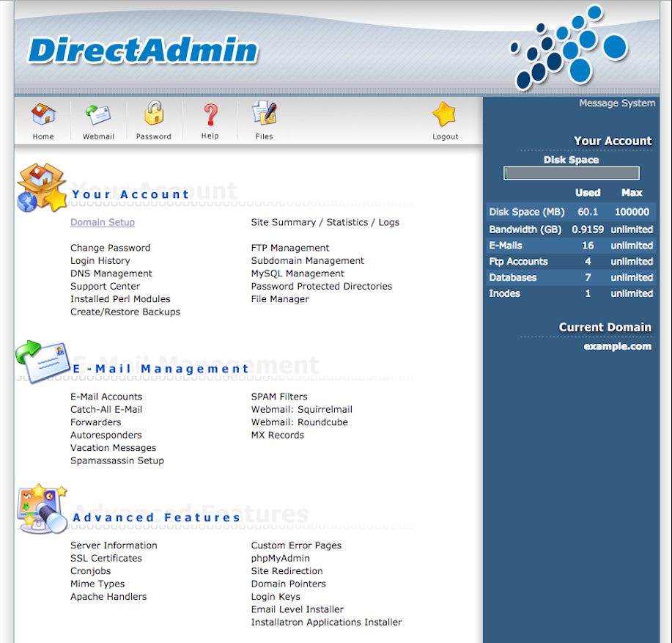
Task: Launch phpMyAdmin
Action: click(280, 558)
